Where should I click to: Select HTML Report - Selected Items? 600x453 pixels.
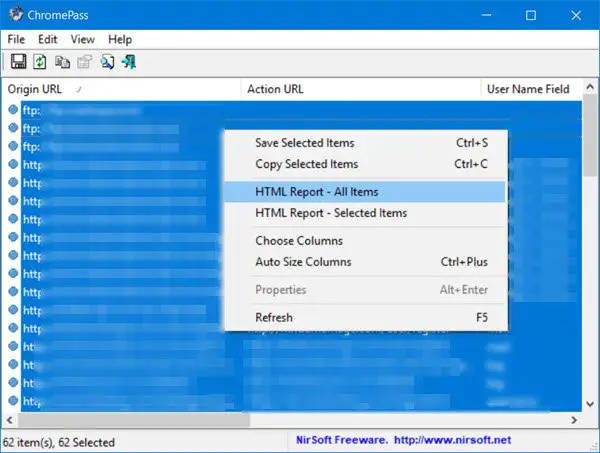click(x=366, y=213)
